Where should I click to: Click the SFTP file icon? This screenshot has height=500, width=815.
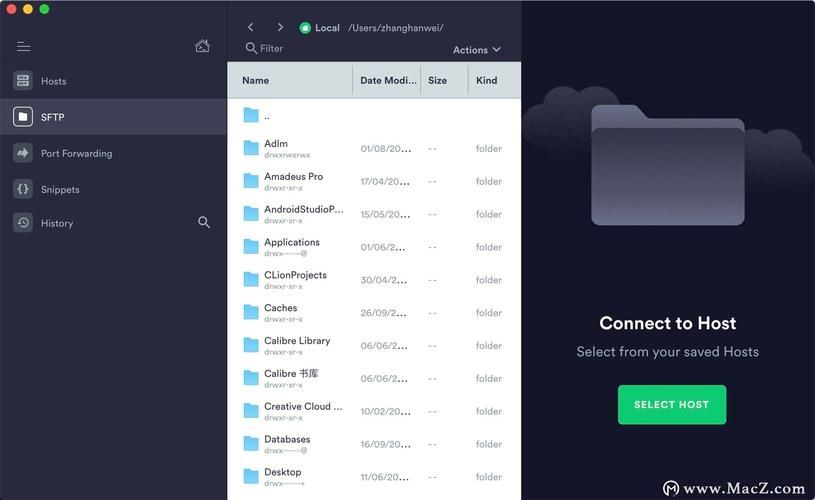click(23, 117)
